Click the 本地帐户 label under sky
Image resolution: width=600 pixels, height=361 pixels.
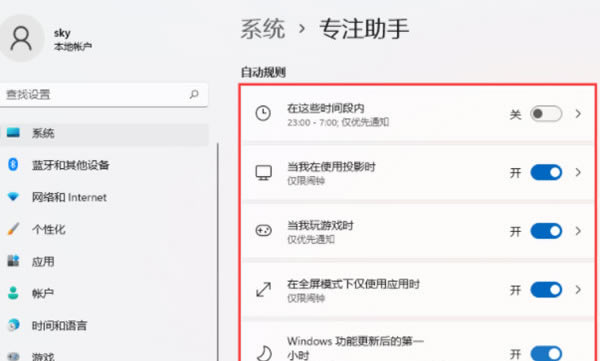pyautogui.click(x=73, y=47)
